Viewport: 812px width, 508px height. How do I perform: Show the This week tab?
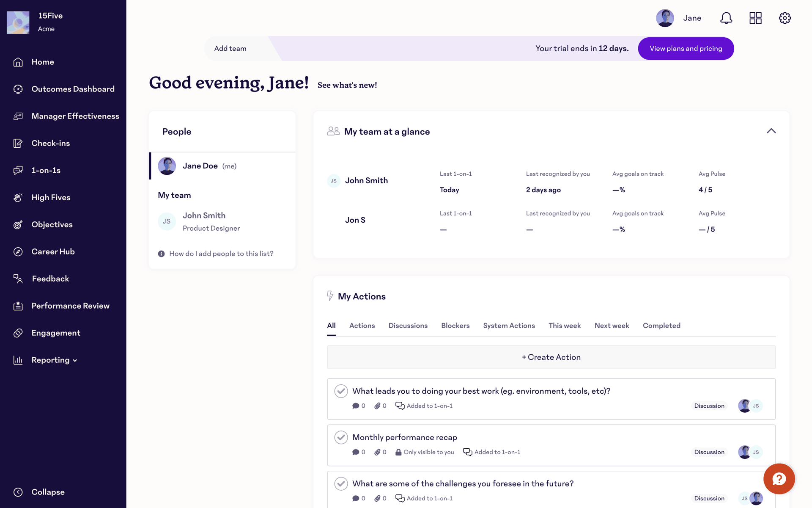[x=565, y=326]
